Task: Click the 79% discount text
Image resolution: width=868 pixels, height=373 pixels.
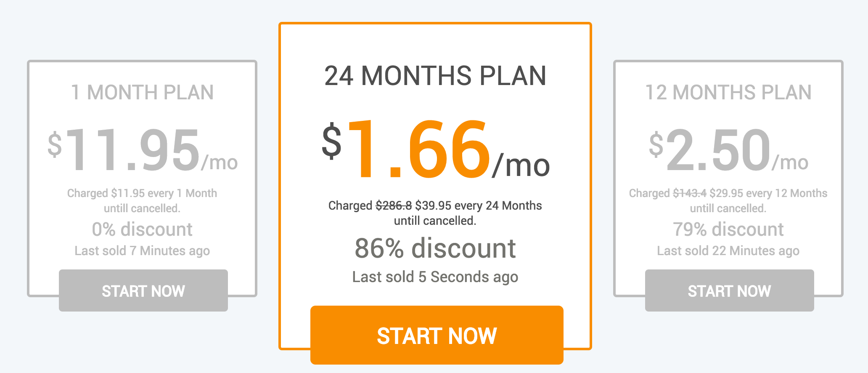Action: 728,229
